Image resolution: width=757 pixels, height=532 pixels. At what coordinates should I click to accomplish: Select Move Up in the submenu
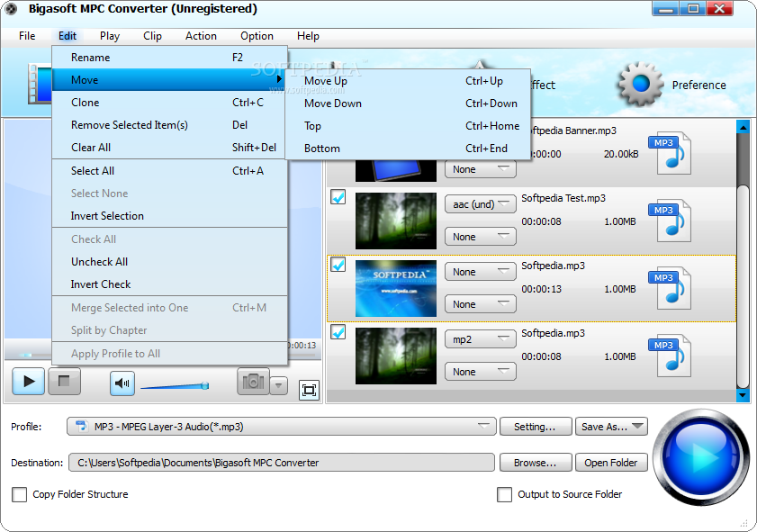(x=408, y=81)
